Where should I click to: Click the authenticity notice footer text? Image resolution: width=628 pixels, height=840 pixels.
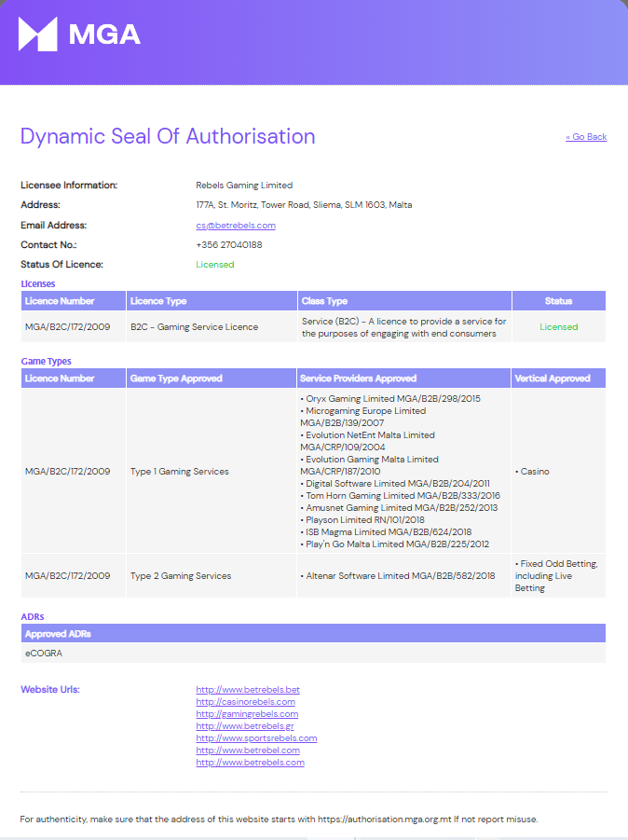279,819
